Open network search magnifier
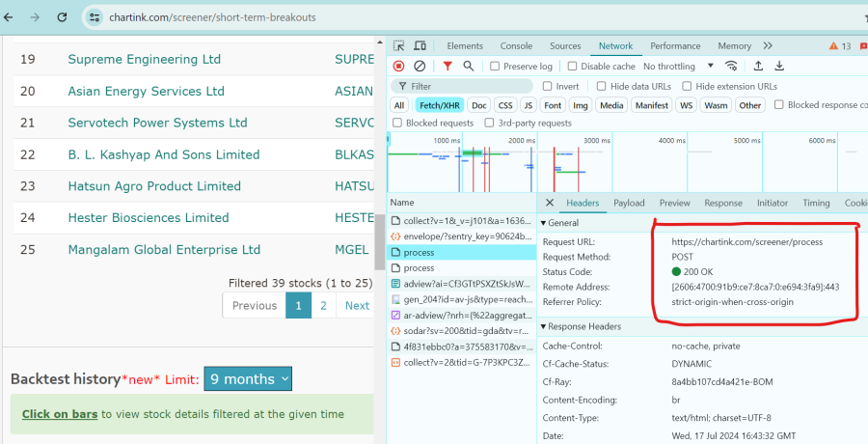The width and height of the screenshot is (868, 444). coord(469,66)
